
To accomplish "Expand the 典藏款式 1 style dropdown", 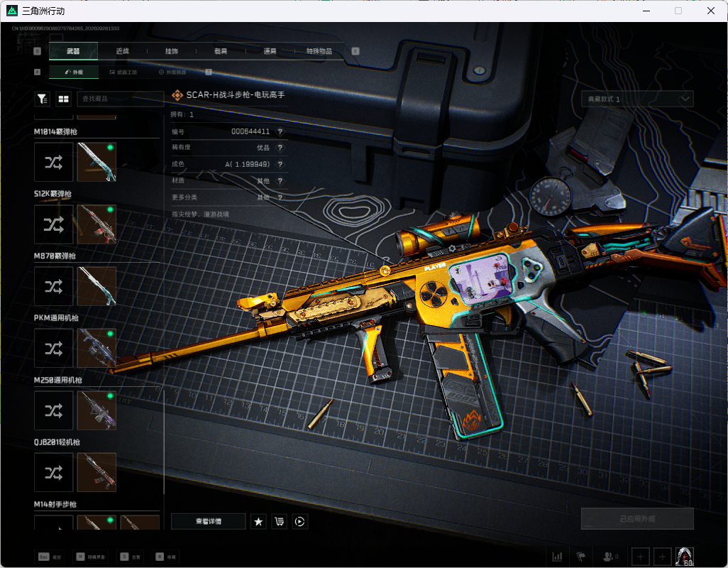I will (637, 99).
